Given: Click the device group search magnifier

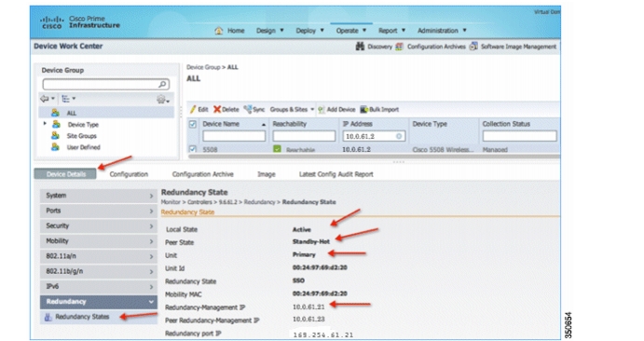Looking at the screenshot, I should click(x=163, y=84).
